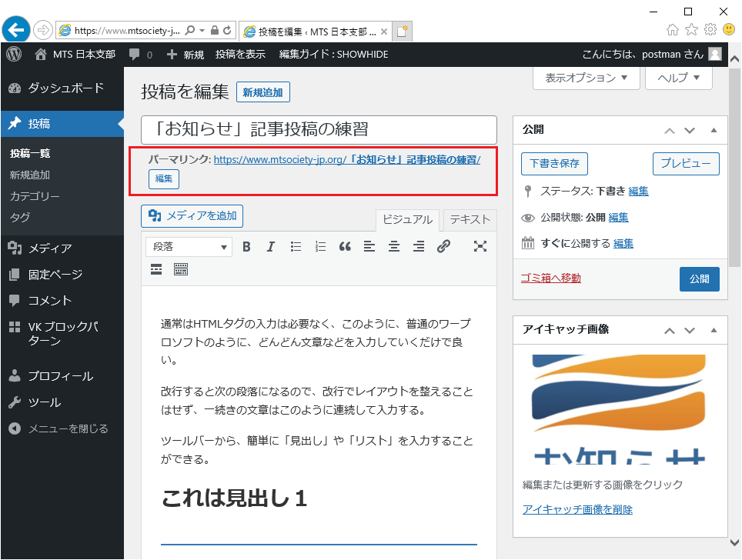Enter distraction-free fullscreen writing mode
Screen dimensions: 742x560
coord(480,247)
